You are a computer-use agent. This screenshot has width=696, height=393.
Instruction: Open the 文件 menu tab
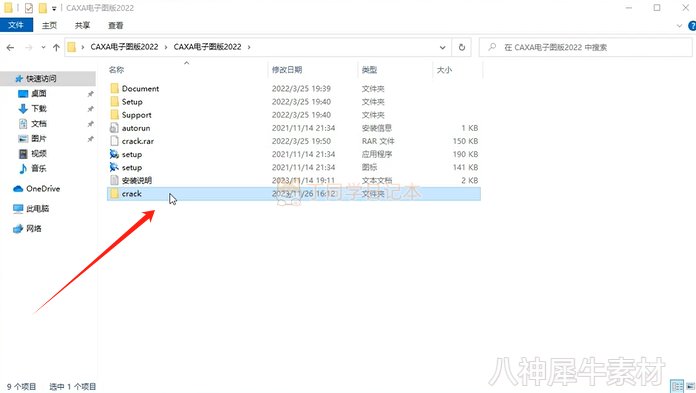coord(16,25)
